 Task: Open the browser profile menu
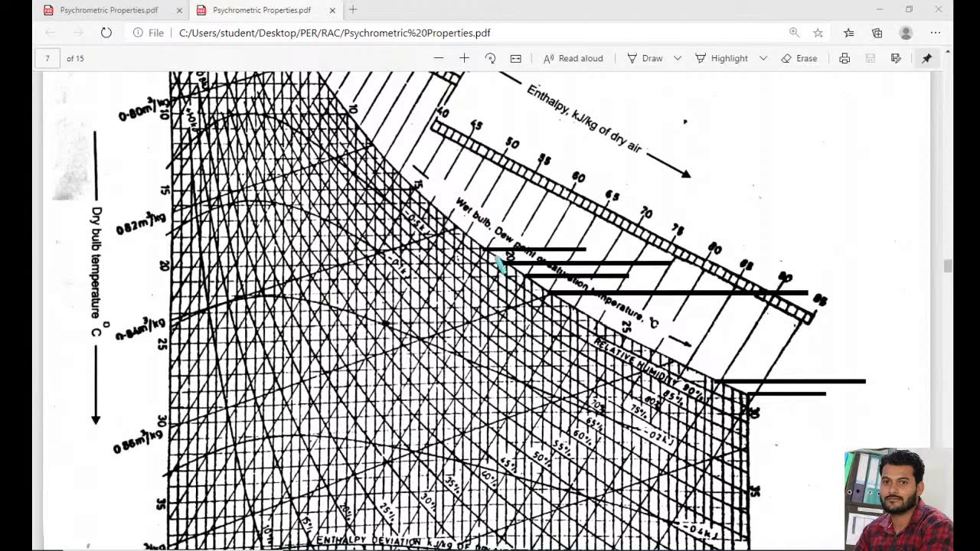[x=906, y=33]
